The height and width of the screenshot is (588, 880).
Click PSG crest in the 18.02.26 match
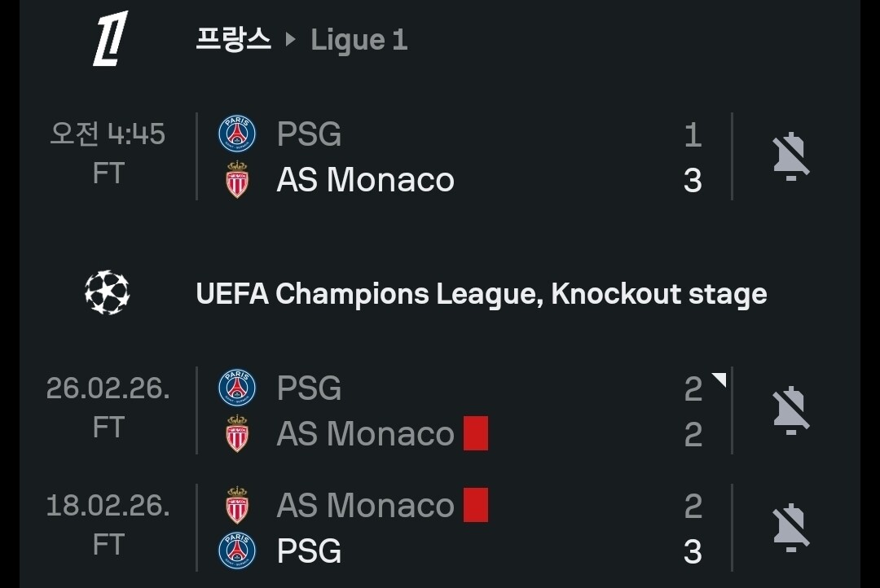pos(237,551)
